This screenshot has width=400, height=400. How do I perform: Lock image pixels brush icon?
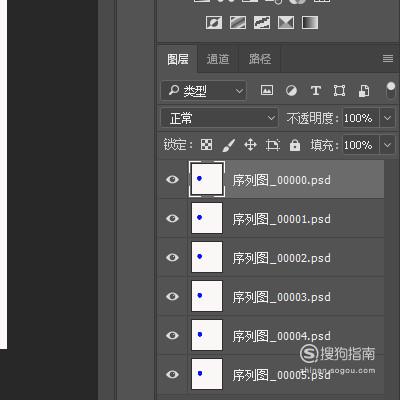coord(229,145)
